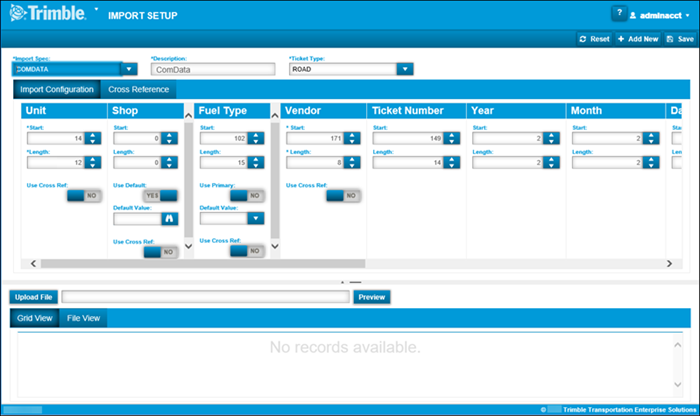The image size is (700, 416).
Task: Toggle Fuel Type Use Cross Ref switch
Action: [247, 251]
